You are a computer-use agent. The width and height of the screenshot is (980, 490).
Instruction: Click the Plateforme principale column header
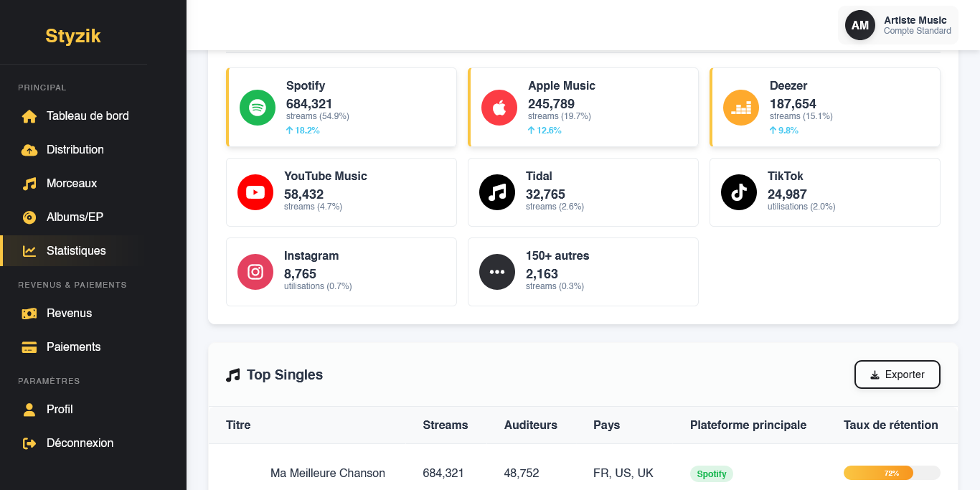click(748, 425)
